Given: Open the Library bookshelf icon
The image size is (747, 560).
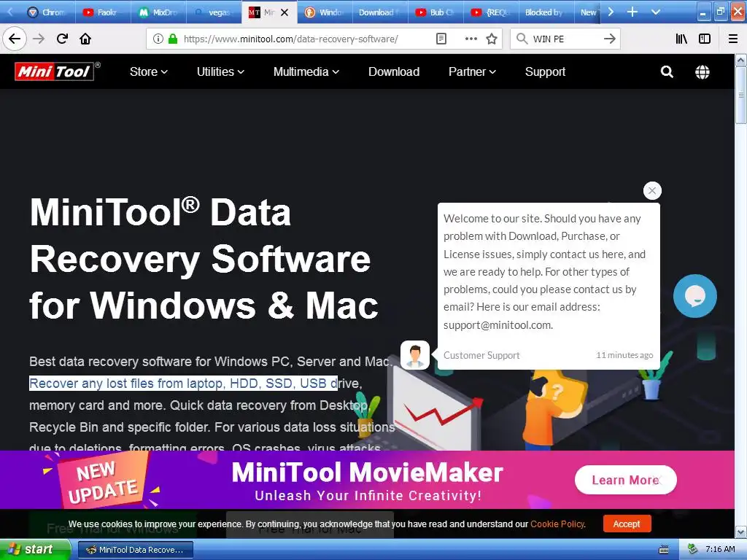Looking at the screenshot, I should click(681, 39).
